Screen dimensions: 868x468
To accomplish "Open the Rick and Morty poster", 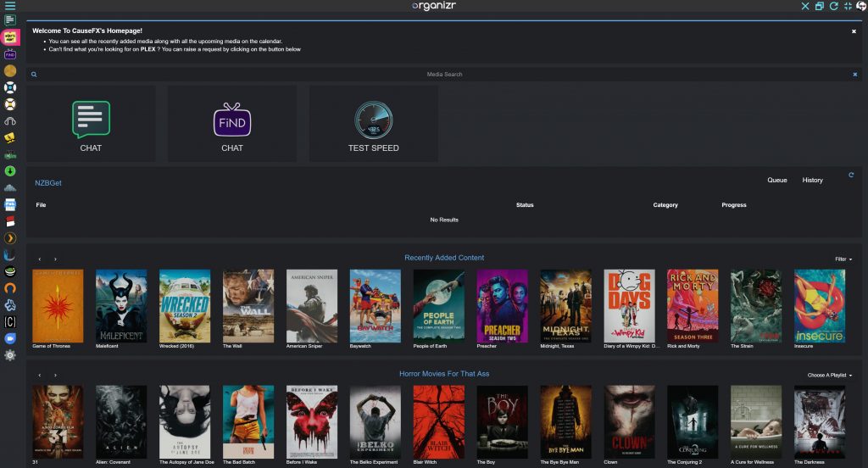I will [693, 306].
